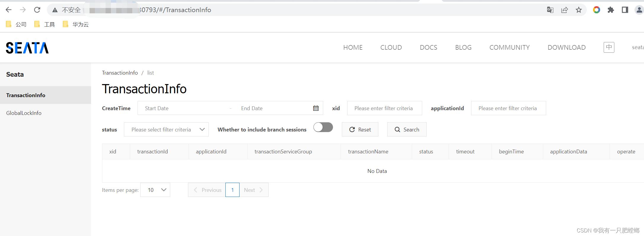This screenshot has width=644, height=236.
Task: Open the browser profile avatar
Action: pos(639,10)
